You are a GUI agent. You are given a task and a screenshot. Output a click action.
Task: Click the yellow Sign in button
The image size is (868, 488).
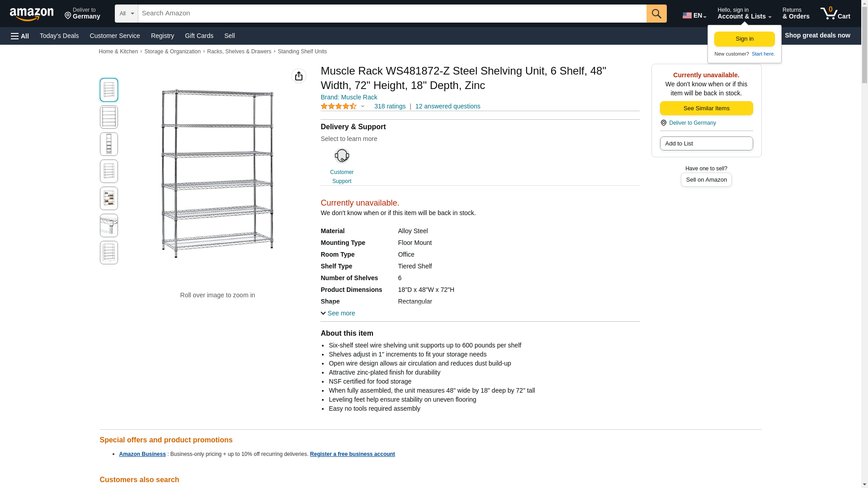pyautogui.click(x=744, y=39)
